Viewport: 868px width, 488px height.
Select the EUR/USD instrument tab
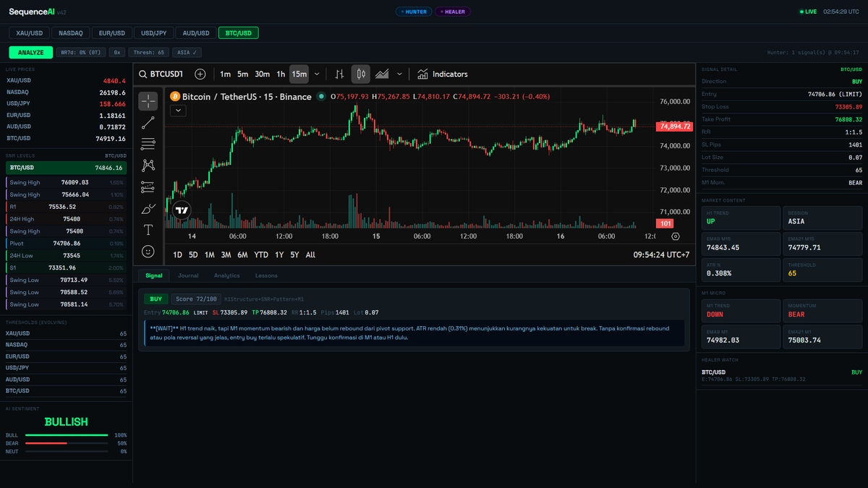click(x=112, y=33)
